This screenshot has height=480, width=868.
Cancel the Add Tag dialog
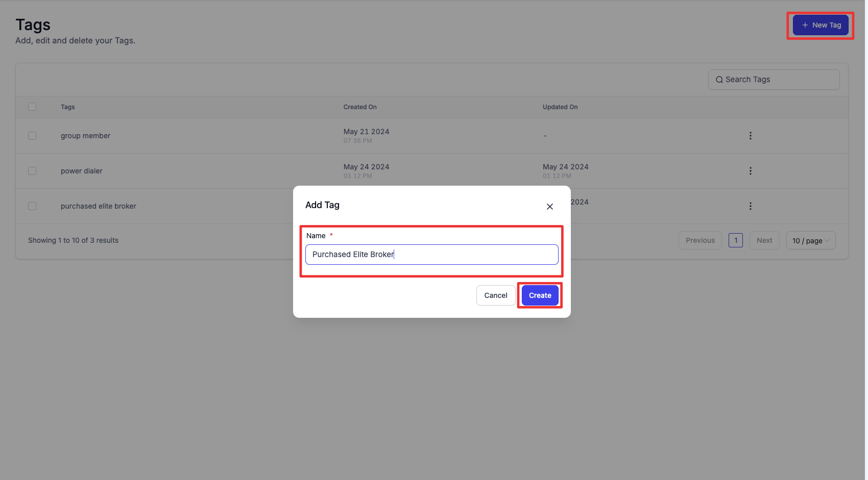495,295
